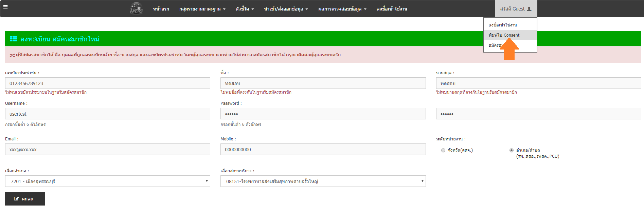Click the เลขบัตรประชาชน input field
Viewport: 644px width, 214px height.
point(107,83)
